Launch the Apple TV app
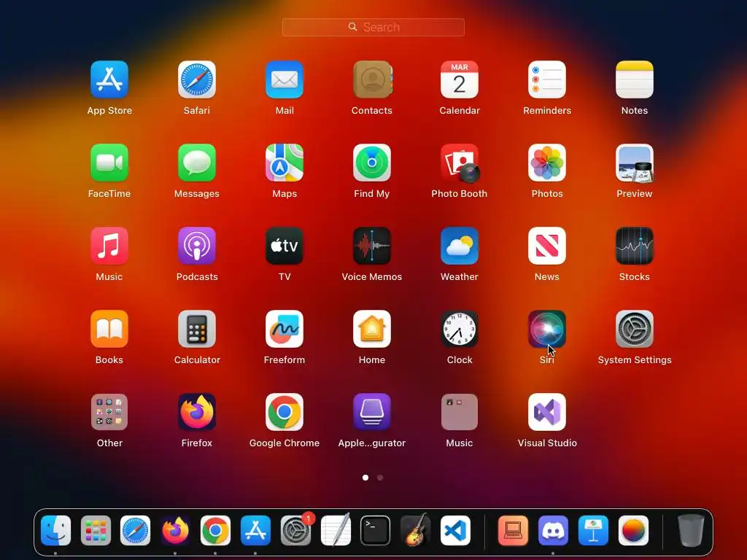Viewport: 747px width, 560px height. pyautogui.click(x=285, y=246)
